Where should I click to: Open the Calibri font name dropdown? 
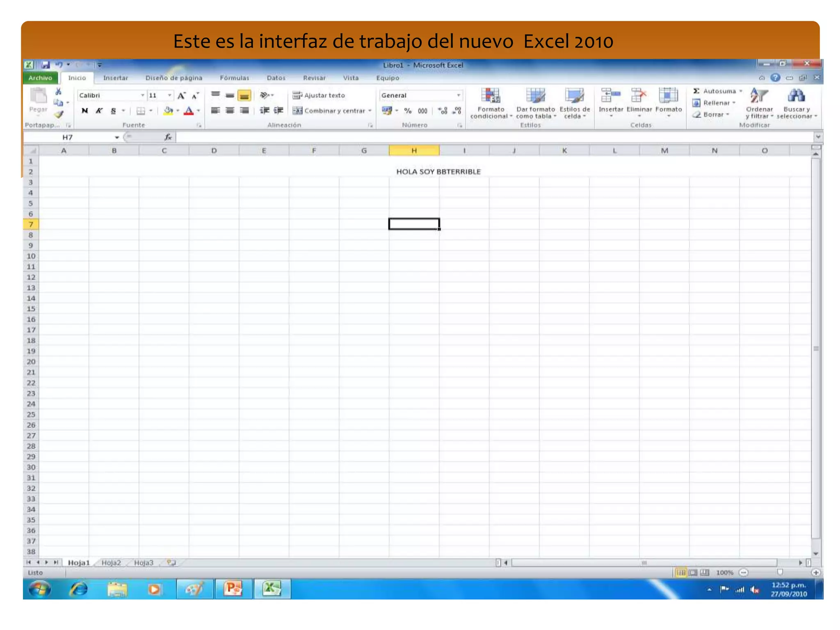pyautogui.click(x=142, y=95)
